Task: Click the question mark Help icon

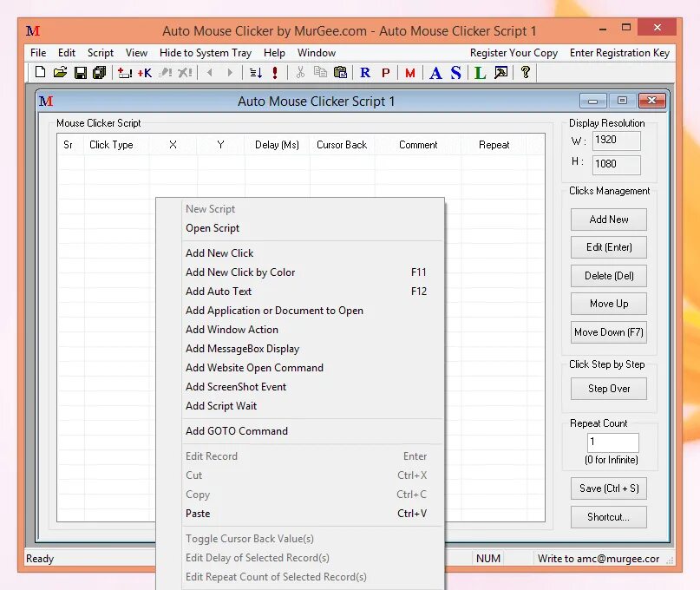Action: (x=526, y=72)
